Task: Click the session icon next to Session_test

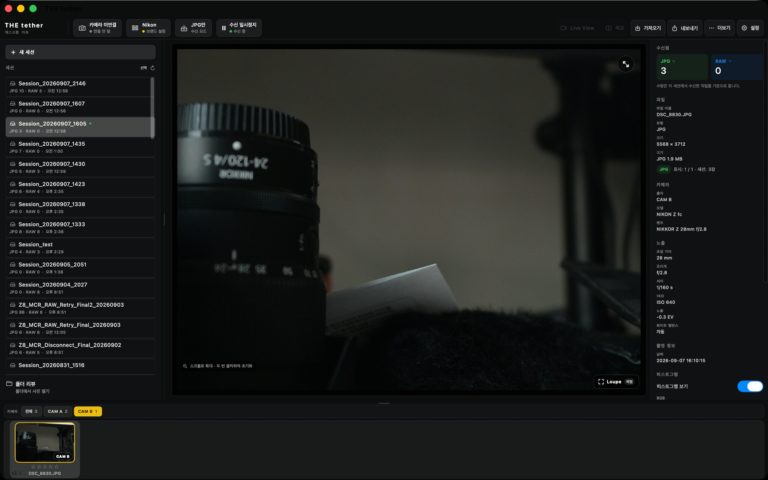Action: click(x=13, y=244)
